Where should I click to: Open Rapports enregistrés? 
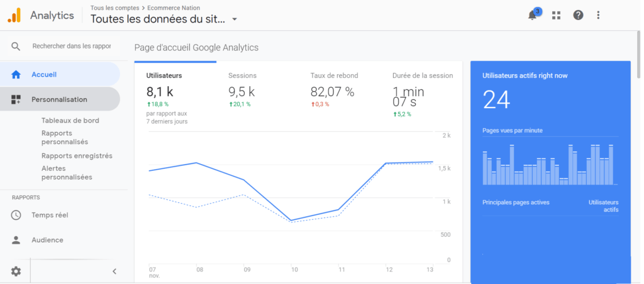click(x=77, y=156)
